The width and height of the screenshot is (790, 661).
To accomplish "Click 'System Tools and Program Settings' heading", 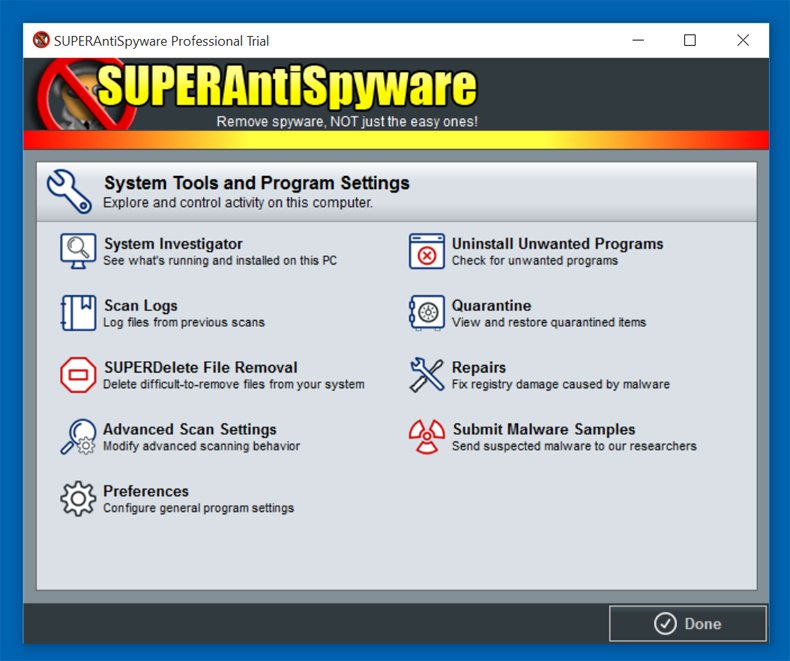I will pyautogui.click(x=257, y=183).
